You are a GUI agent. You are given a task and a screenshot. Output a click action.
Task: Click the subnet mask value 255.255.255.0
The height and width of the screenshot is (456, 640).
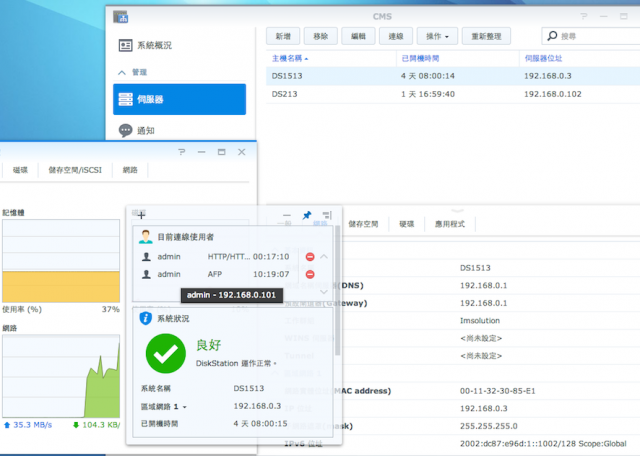(x=489, y=426)
